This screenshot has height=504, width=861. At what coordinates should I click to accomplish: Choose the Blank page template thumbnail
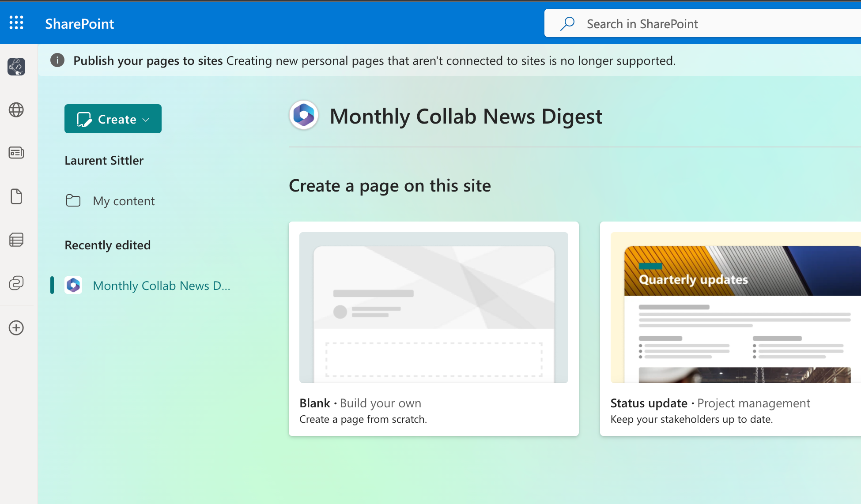434,308
